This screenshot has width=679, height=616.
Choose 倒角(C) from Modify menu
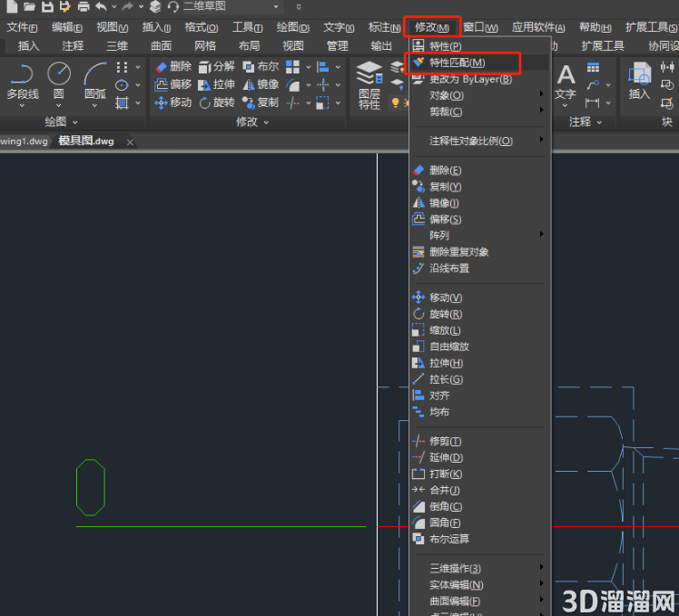tap(479, 506)
